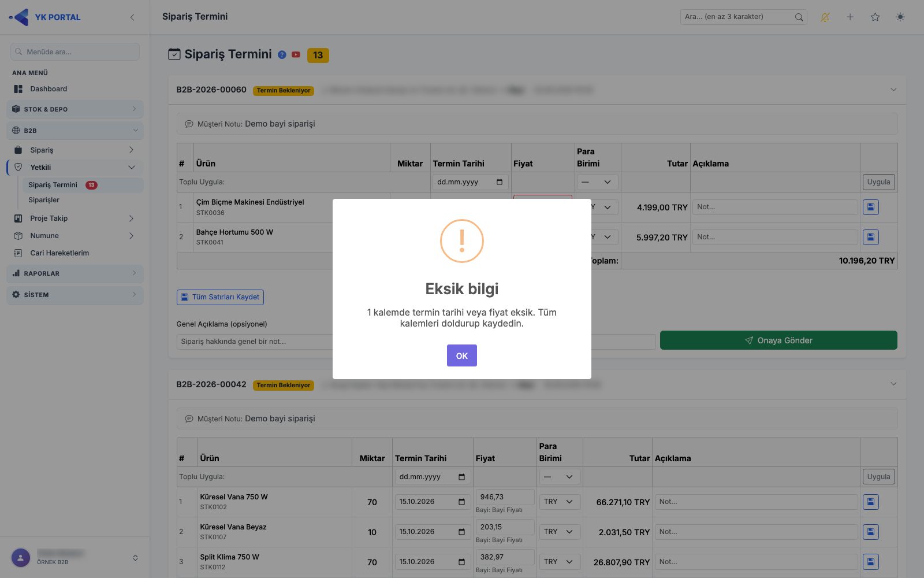
Task: Open the YouTube video icon beside title
Action: (296, 55)
